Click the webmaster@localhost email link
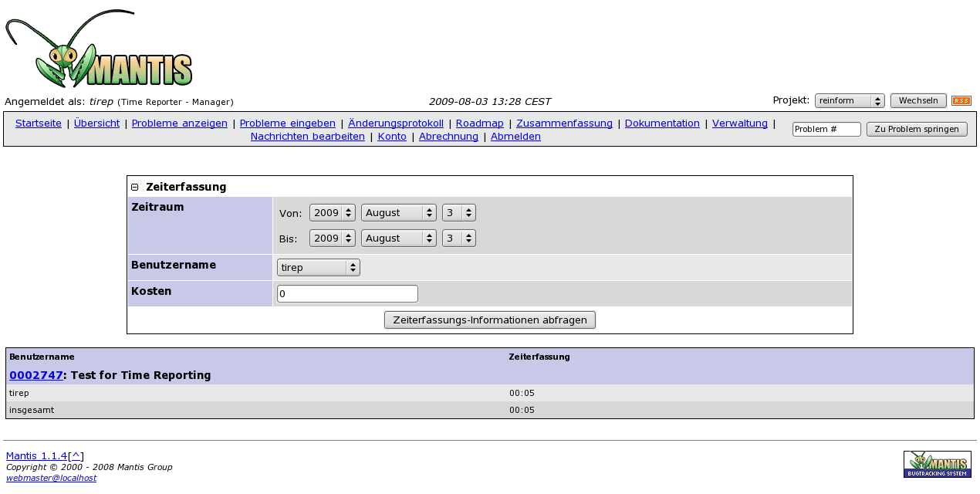 pos(51,479)
